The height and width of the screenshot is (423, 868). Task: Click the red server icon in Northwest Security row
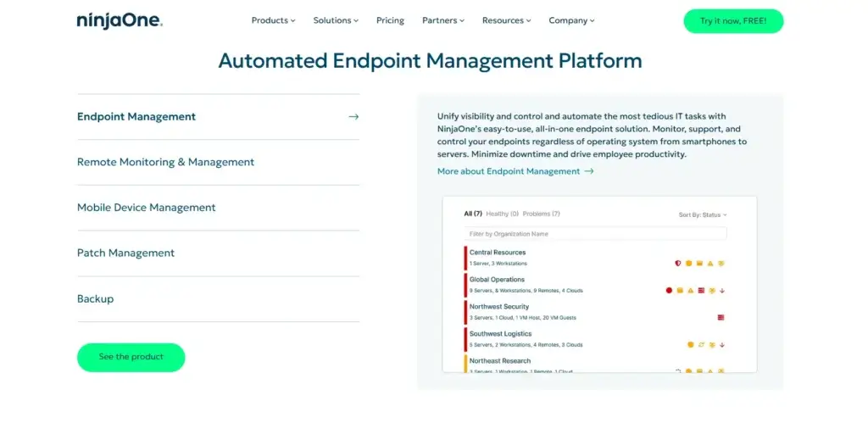tap(721, 317)
